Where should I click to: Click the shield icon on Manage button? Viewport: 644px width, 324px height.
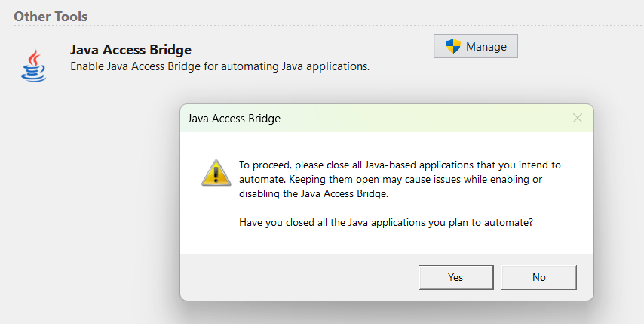(x=453, y=46)
